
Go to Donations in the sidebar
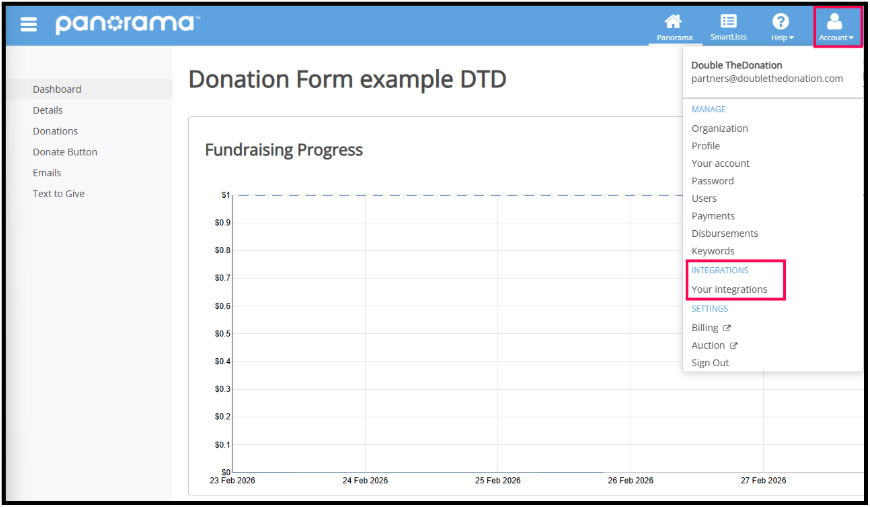click(x=55, y=131)
